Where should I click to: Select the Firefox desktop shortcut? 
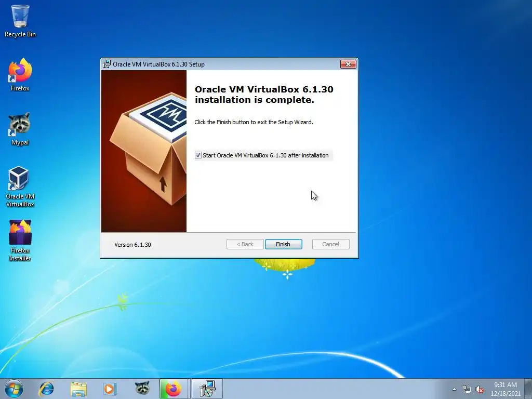tap(20, 75)
